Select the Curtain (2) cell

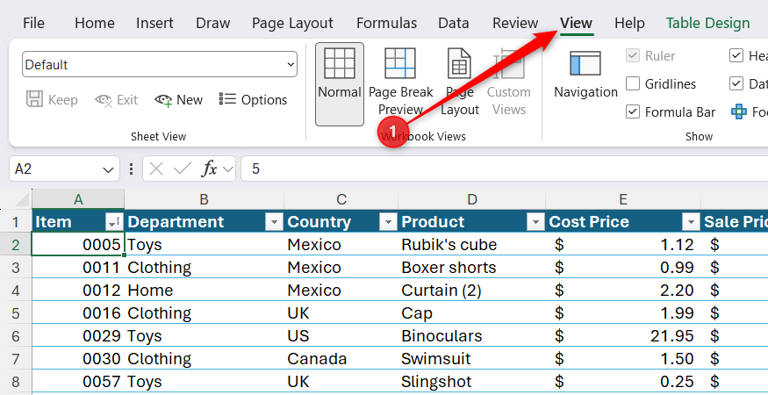[472, 290]
